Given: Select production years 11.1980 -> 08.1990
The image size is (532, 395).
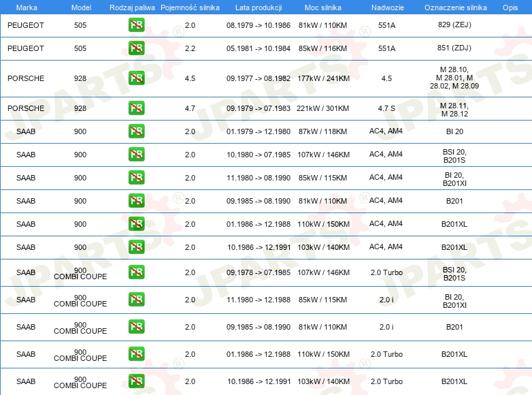Looking at the screenshot, I should pos(259,177).
